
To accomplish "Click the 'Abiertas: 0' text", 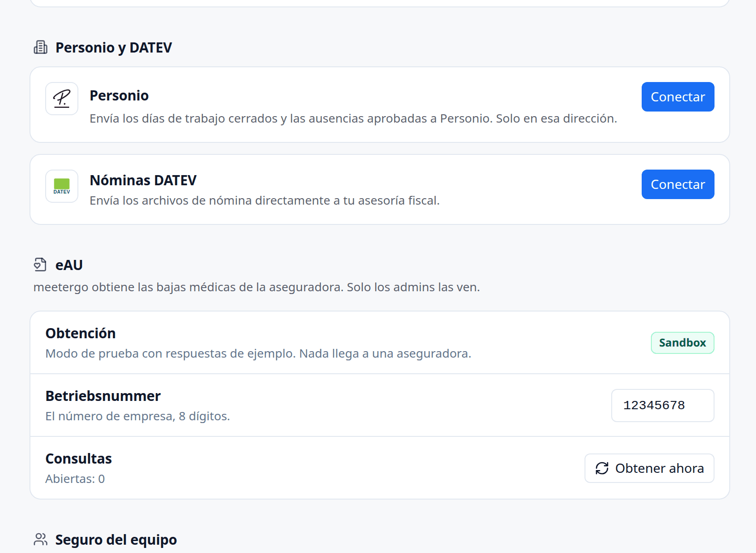I will point(75,479).
